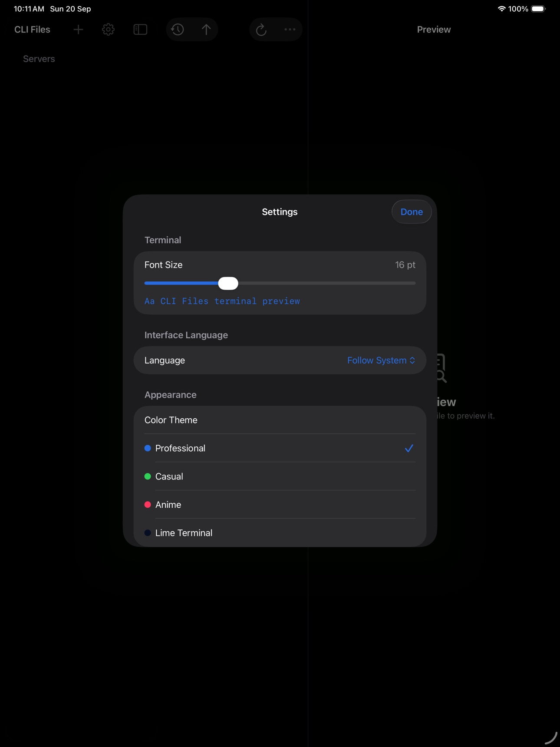Click the Preview panel title
Image resolution: width=560 pixels, height=747 pixels.
pos(434,30)
